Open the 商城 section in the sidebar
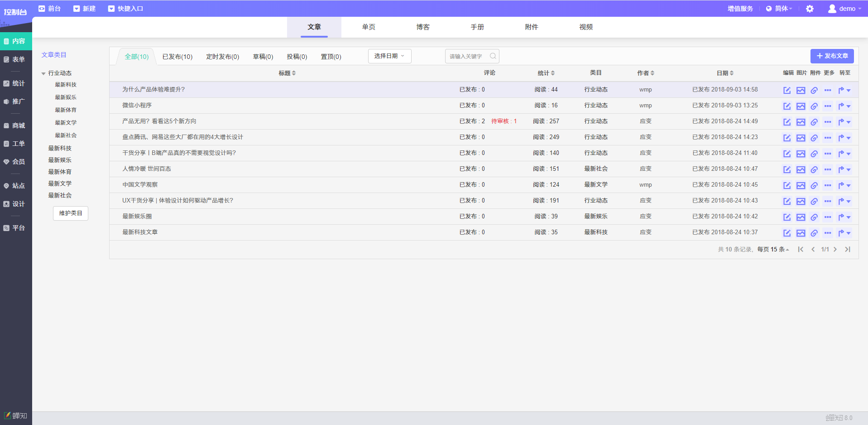This screenshot has height=425, width=868. pos(16,125)
